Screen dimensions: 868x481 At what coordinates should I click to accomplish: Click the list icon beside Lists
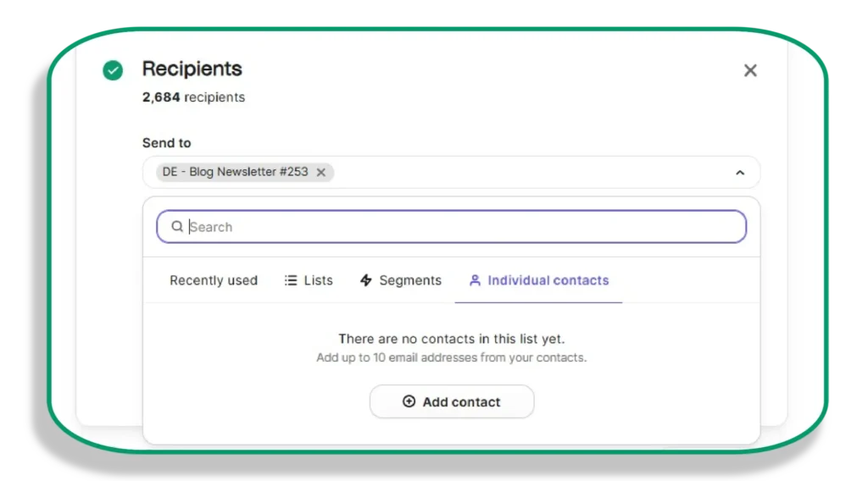point(291,280)
